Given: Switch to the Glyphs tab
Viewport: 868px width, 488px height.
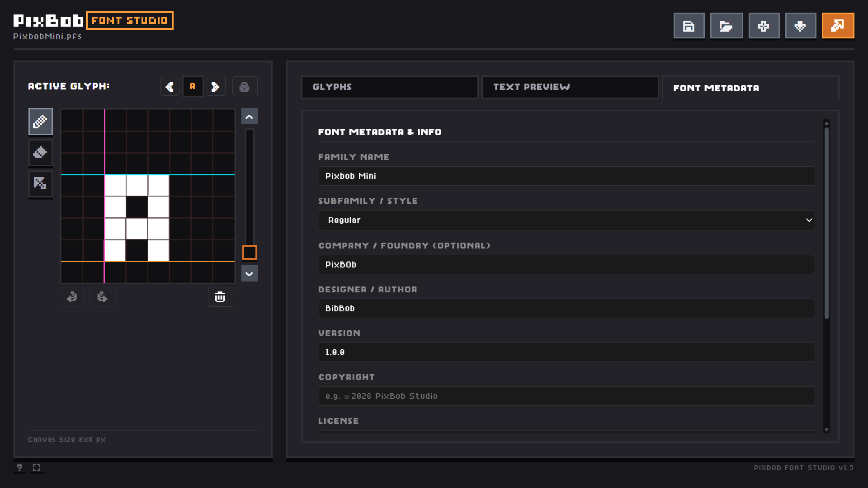Looking at the screenshot, I should coord(390,87).
